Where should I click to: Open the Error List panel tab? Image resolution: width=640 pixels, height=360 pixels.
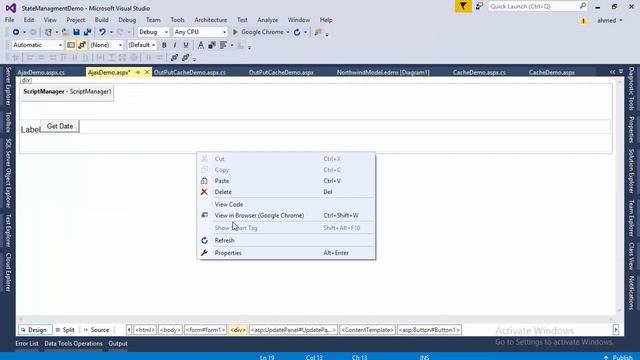tap(27, 344)
